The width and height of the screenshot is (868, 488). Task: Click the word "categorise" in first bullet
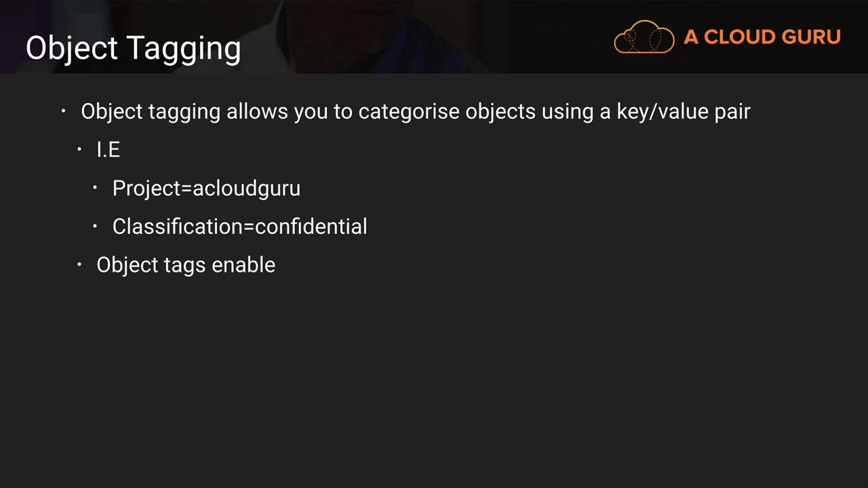pos(409,111)
